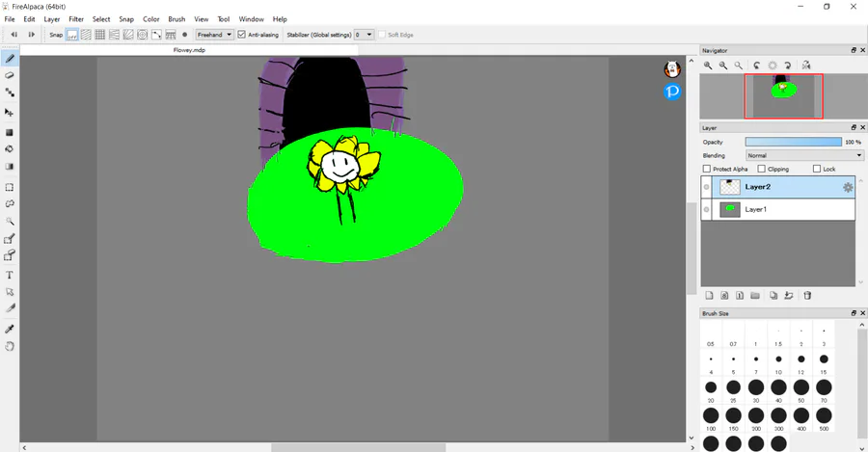Click the Navigator zoom in icon
This screenshot has height=452, width=868.
click(x=708, y=66)
